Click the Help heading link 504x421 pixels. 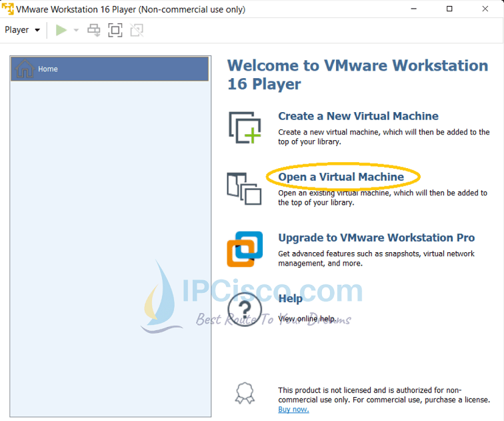(290, 298)
